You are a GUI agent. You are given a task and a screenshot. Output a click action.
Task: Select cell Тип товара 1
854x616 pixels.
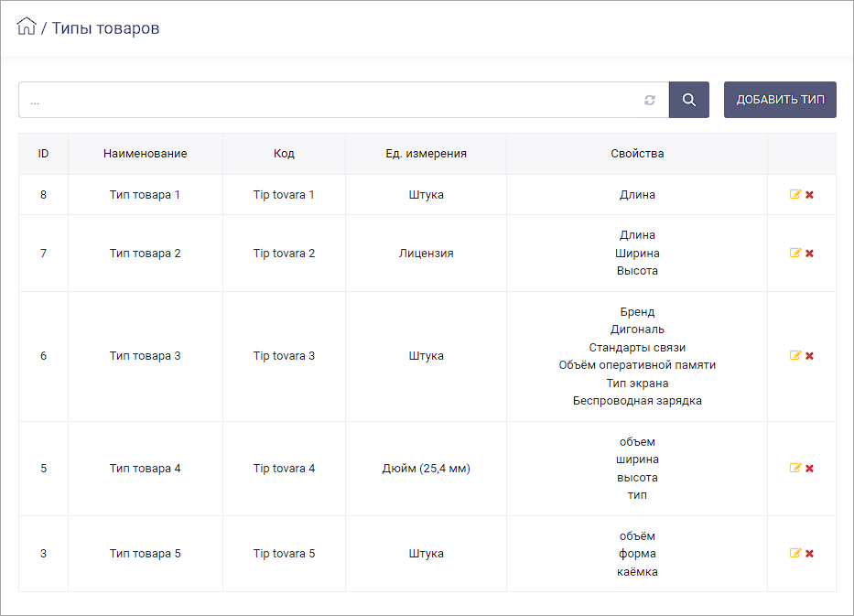coord(145,194)
